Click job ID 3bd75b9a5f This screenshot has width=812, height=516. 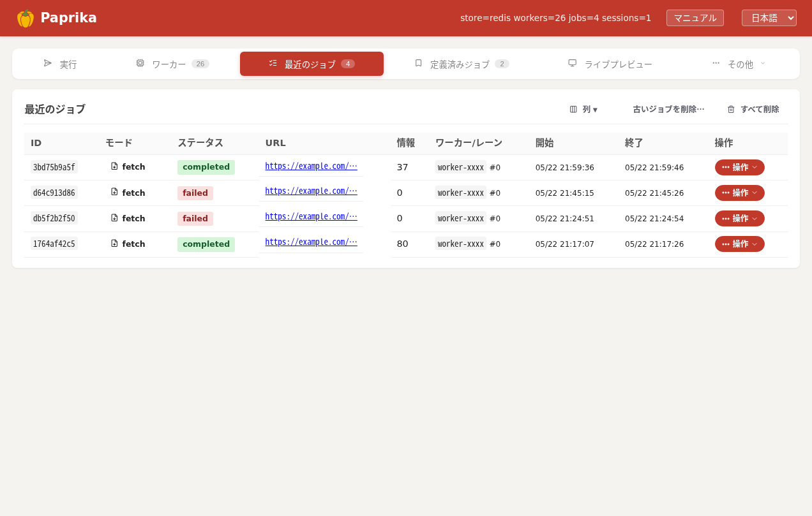pos(54,167)
